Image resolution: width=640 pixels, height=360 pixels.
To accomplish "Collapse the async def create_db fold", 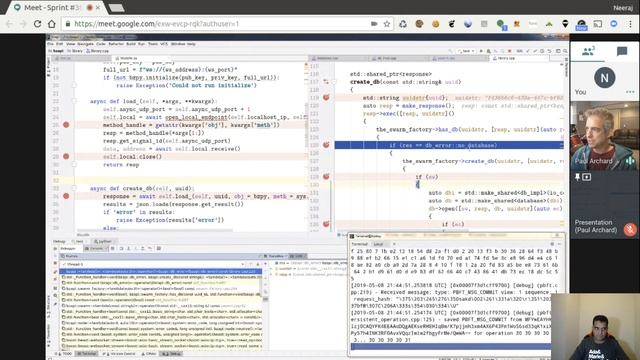I will tap(74, 188).
